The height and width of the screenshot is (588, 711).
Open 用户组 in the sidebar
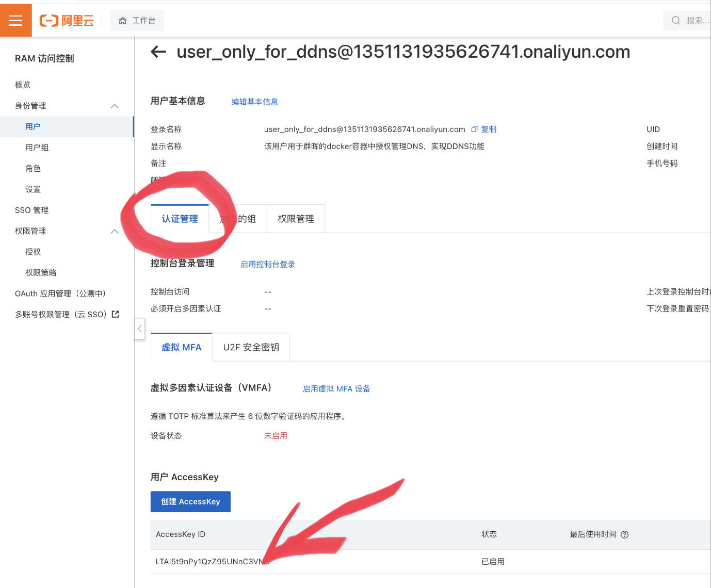(37, 148)
